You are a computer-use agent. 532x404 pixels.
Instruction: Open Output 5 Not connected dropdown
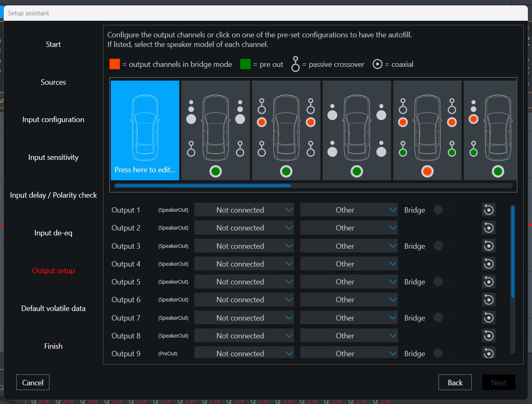[x=244, y=282]
